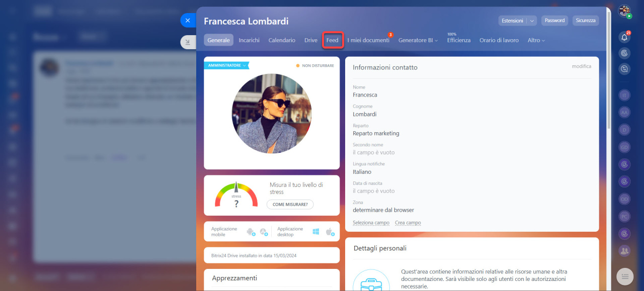Click the Lingua notifiche value Italiano
644x291 pixels.
click(362, 172)
